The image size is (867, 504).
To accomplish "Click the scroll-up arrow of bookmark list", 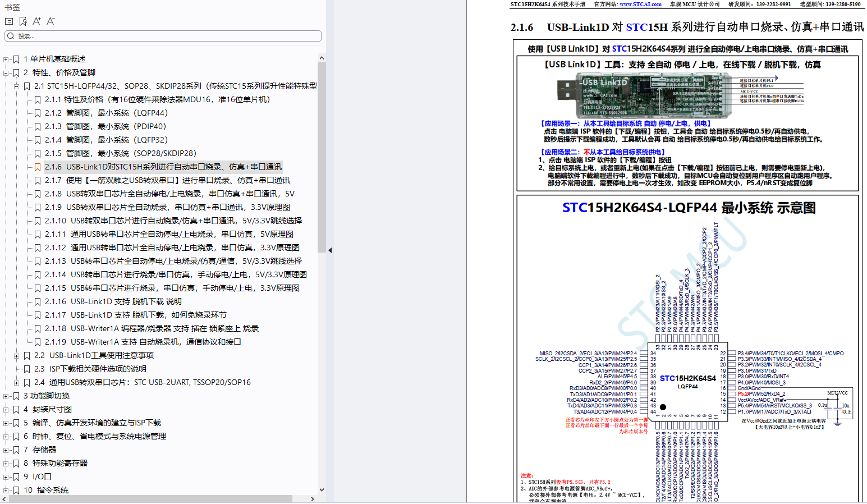I will 322,58.
